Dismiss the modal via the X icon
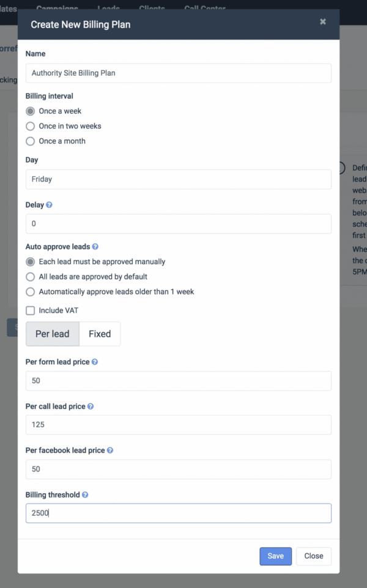The width and height of the screenshot is (367, 588). click(323, 20)
